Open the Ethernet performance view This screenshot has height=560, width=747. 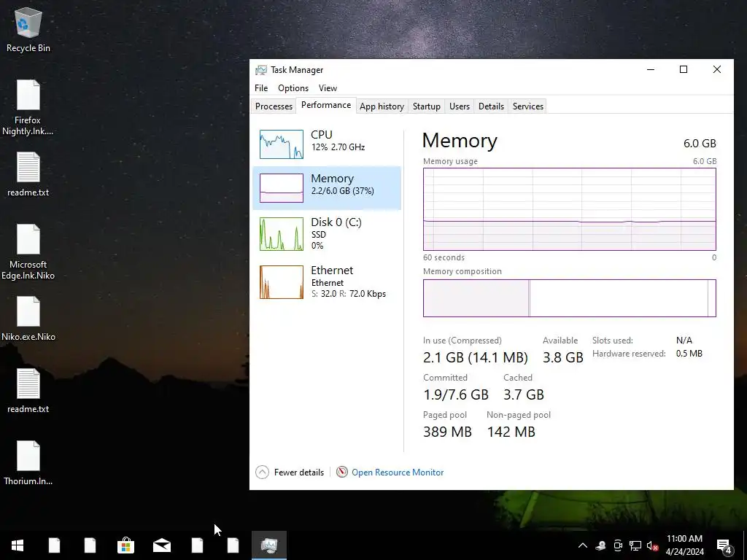pyautogui.click(x=327, y=282)
